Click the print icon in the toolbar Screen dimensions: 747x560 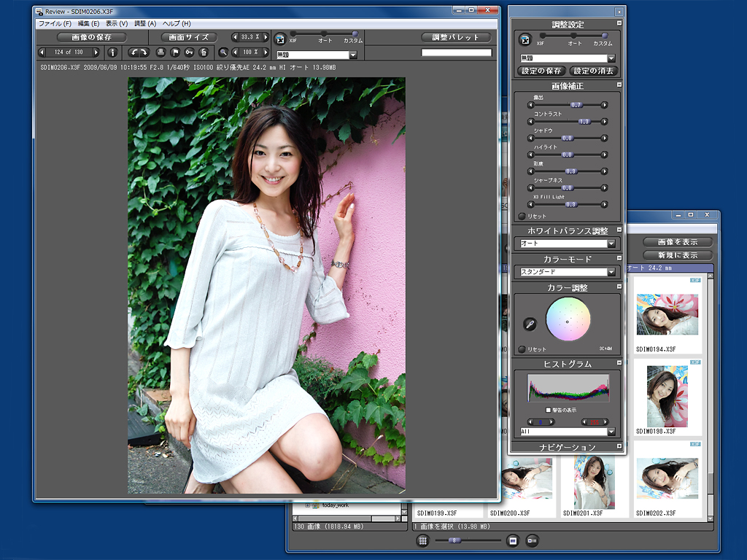pyautogui.click(x=160, y=52)
